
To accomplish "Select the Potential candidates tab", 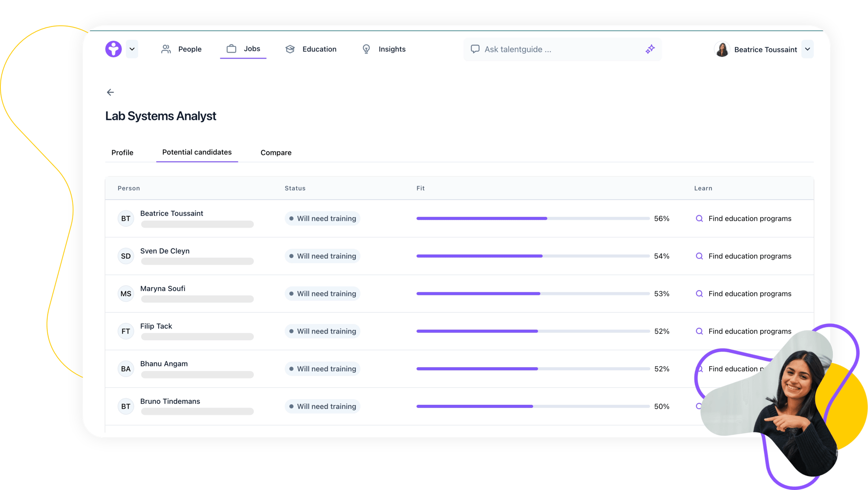I will coord(197,152).
